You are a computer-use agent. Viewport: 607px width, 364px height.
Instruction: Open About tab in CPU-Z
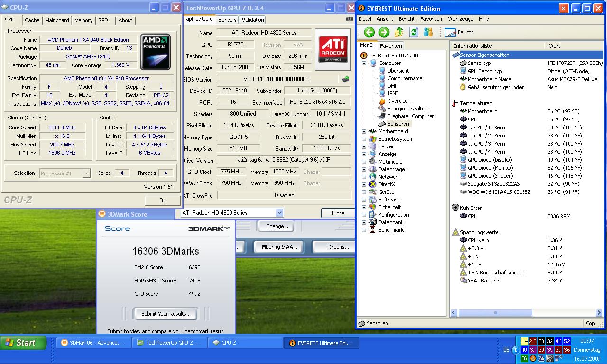pyautogui.click(x=125, y=20)
